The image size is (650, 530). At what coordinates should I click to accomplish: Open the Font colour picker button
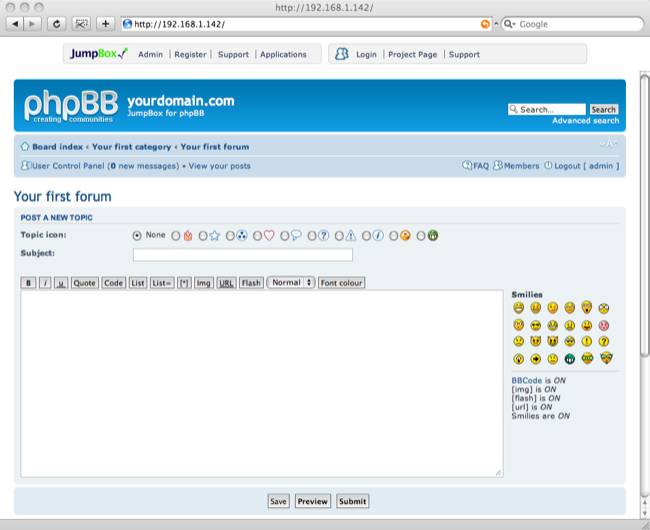341,283
